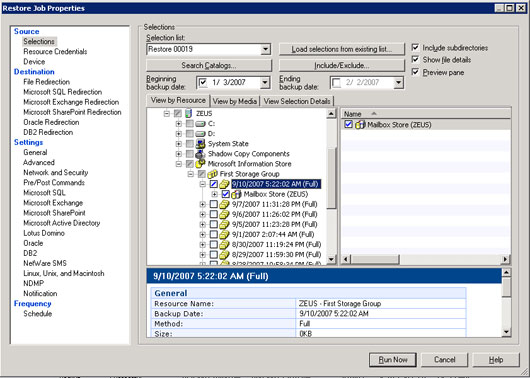Check the 9/1/2007 2:07:44 AM backup set

pos(214,234)
